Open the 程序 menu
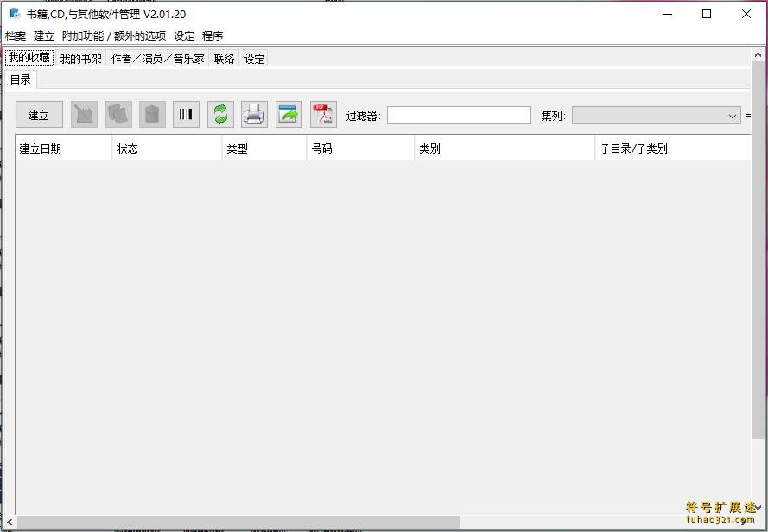768x532 pixels. pos(213,36)
